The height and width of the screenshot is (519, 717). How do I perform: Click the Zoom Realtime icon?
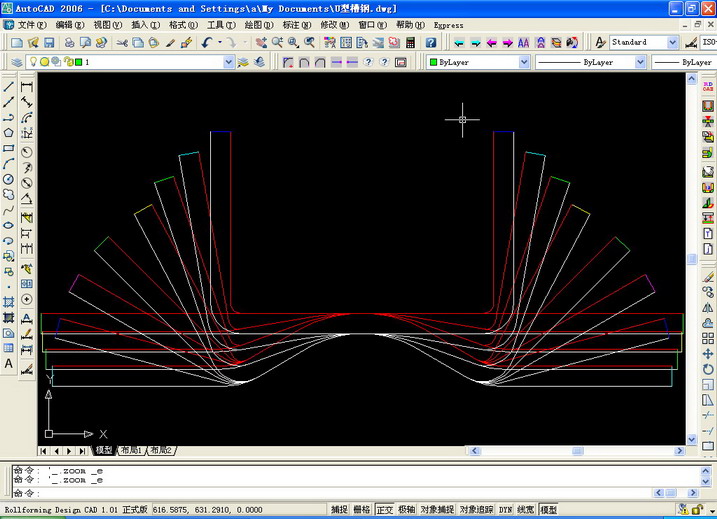pyautogui.click(x=277, y=43)
